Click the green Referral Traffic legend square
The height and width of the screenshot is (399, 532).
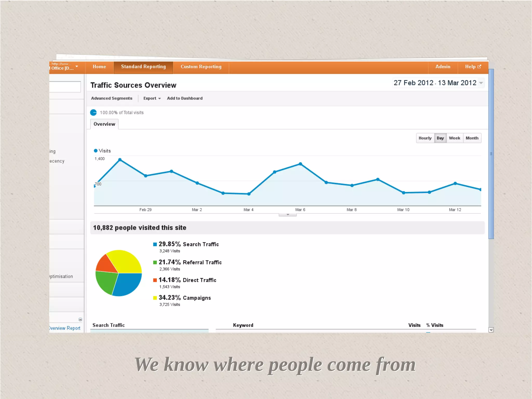click(155, 262)
